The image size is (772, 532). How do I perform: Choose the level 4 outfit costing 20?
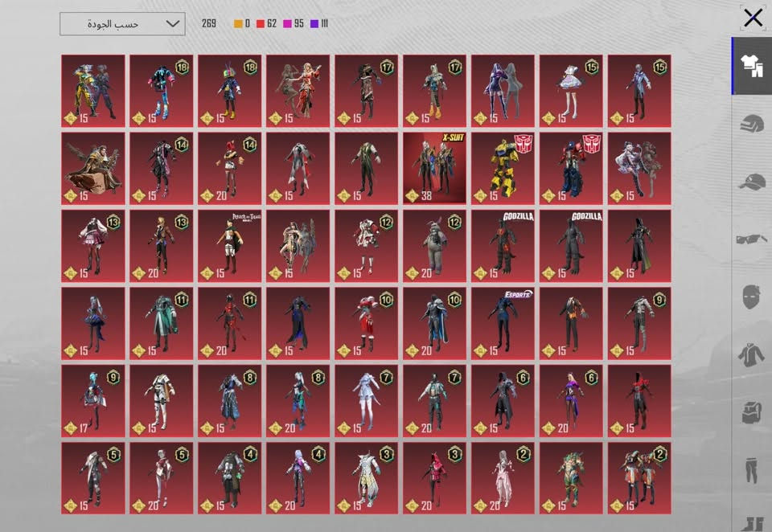click(x=298, y=478)
